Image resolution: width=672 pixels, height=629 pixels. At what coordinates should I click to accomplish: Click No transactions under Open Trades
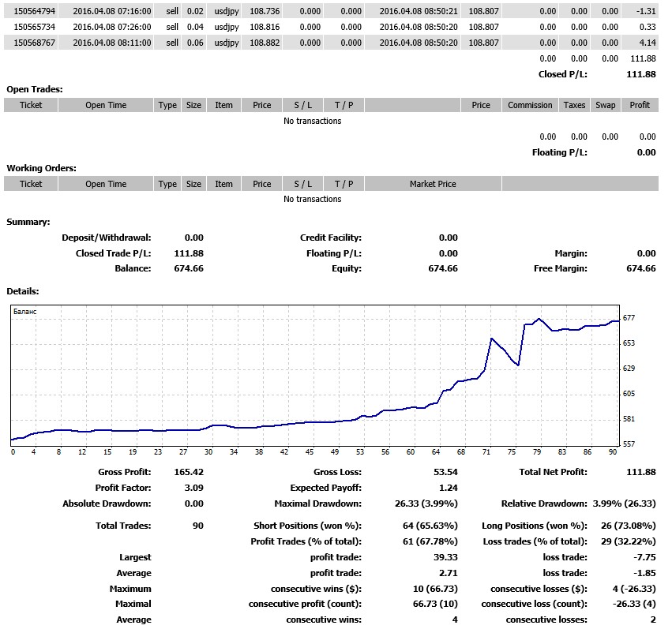tap(313, 121)
